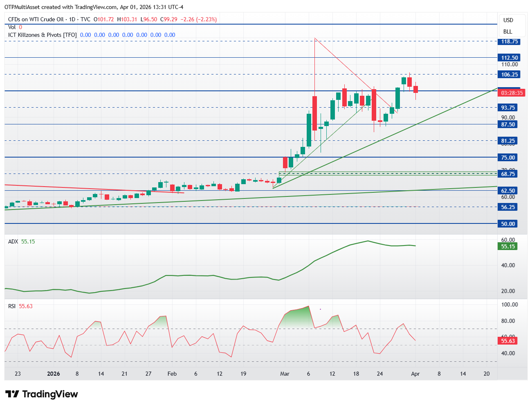Screen dimensions: 532x408
Task: Click the Vol indicator legend
Action: pos(12,27)
